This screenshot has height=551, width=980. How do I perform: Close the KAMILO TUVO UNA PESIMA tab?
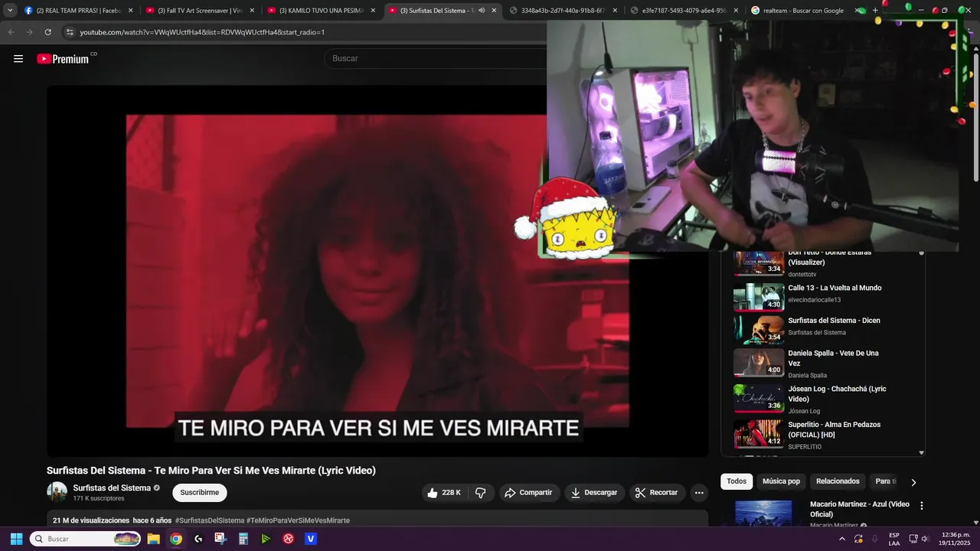(x=373, y=11)
